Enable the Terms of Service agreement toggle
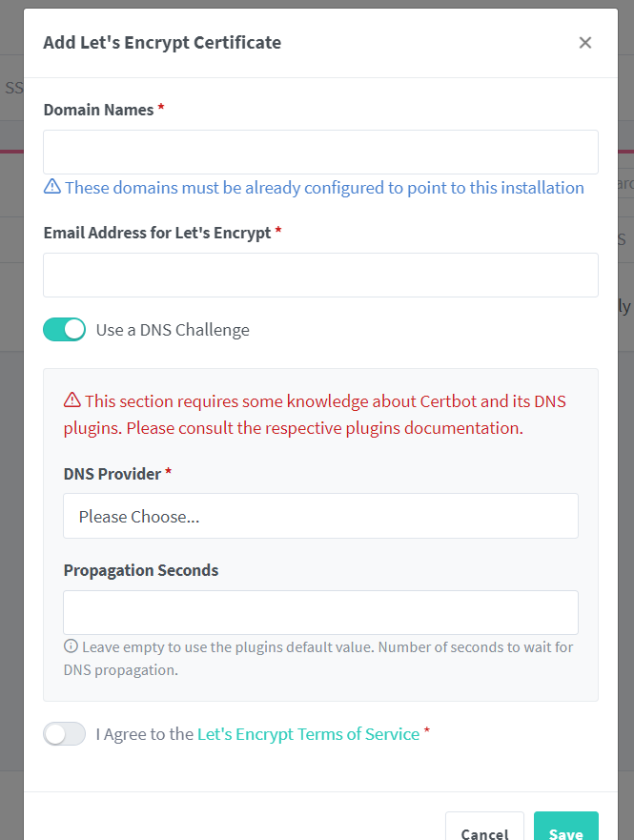The height and width of the screenshot is (840, 634). pyautogui.click(x=64, y=734)
